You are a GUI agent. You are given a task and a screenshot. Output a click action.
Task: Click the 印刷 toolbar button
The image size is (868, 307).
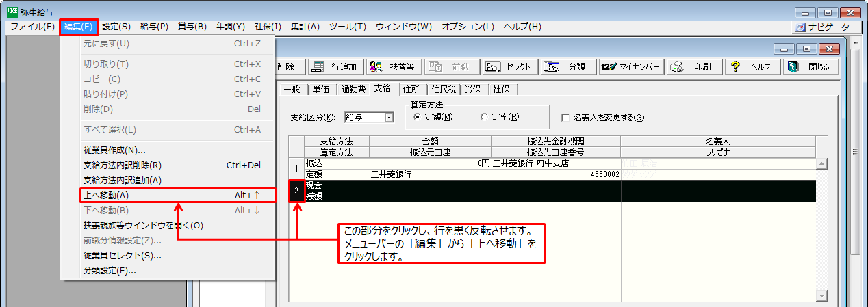(x=693, y=67)
